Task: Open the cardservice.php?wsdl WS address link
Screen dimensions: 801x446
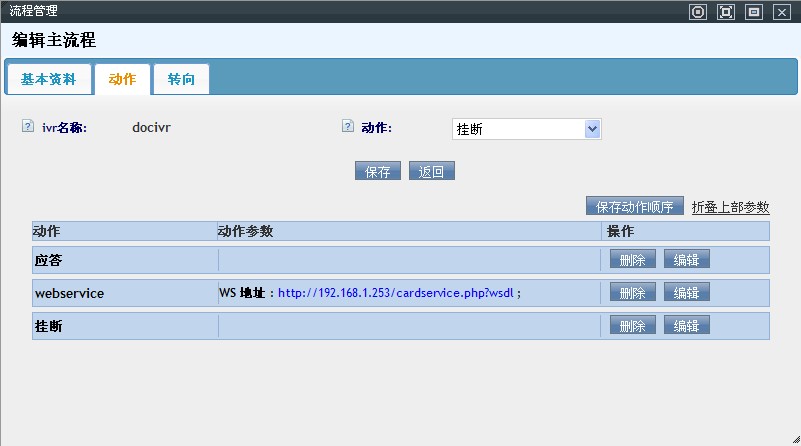Action: pos(396,293)
